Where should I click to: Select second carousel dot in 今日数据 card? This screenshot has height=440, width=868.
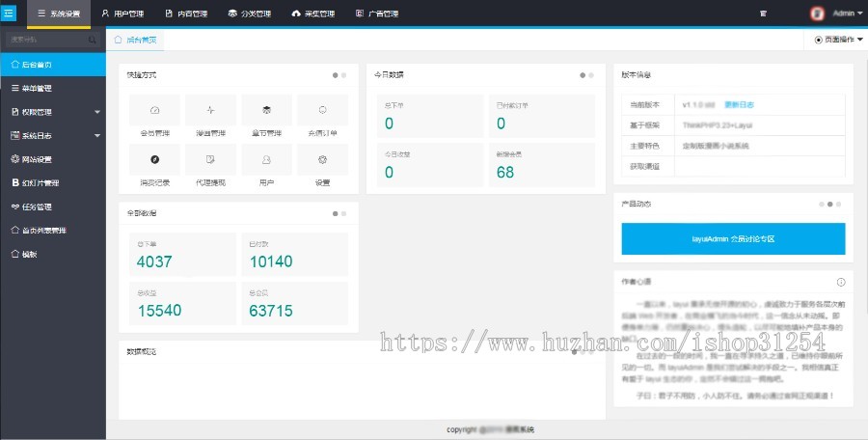pyautogui.click(x=591, y=75)
